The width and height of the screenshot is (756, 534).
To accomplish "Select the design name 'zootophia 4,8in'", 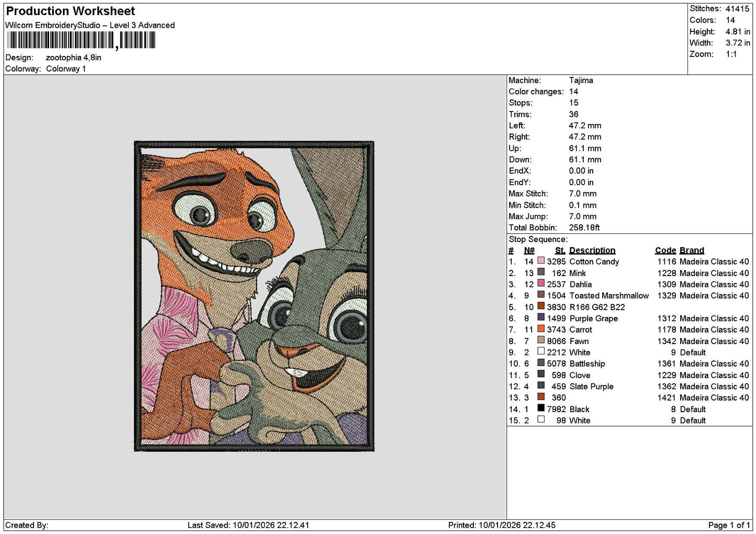I will (74, 58).
